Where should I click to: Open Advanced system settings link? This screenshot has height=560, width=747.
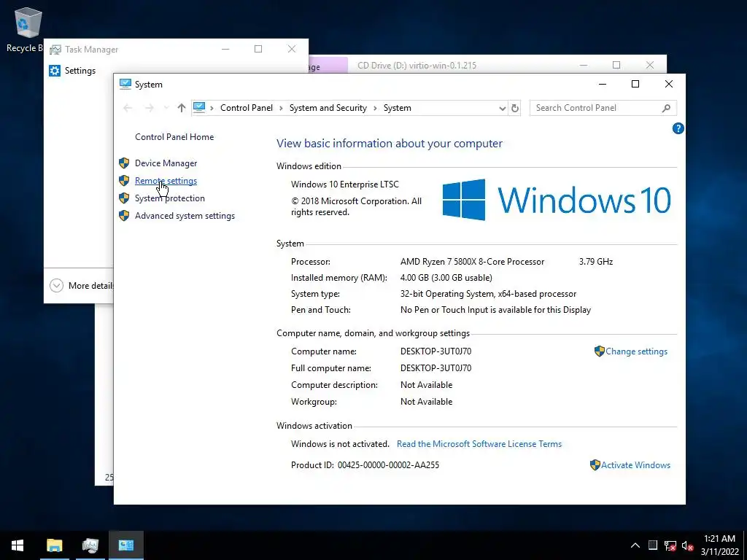pyautogui.click(x=185, y=216)
